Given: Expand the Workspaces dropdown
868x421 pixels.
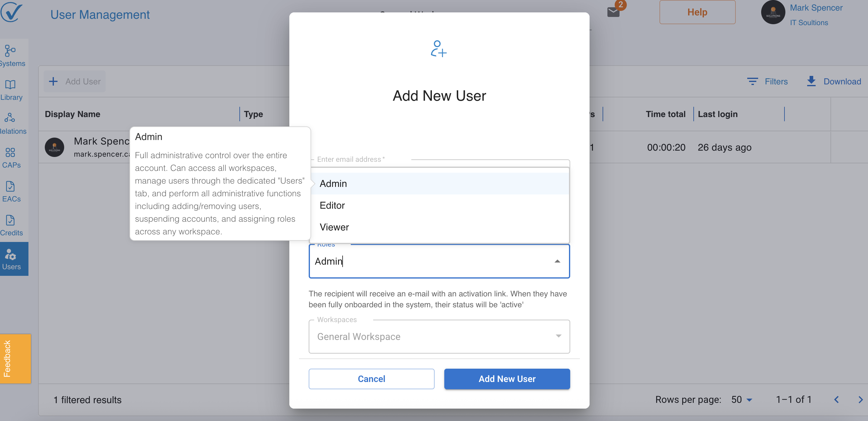Looking at the screenshot, I should 558,336.
